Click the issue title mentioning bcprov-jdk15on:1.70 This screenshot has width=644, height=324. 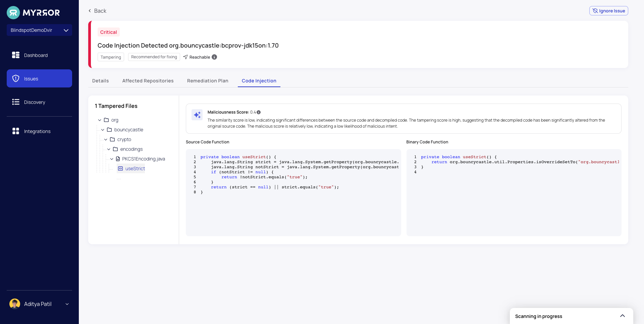coord(188,46)
